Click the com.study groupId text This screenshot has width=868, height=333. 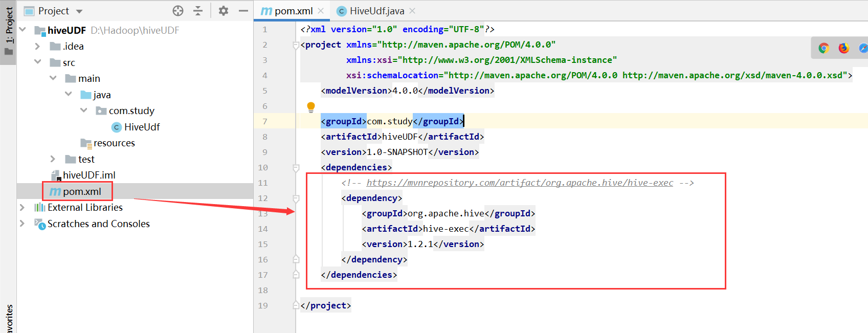(389, 121)
